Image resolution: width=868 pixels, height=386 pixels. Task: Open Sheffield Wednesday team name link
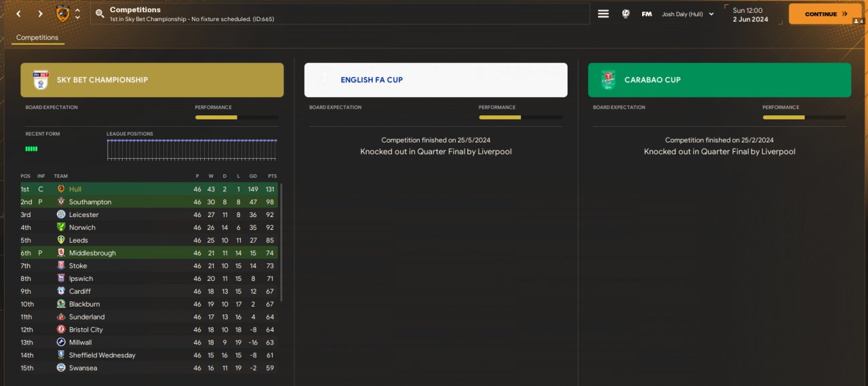102,355
